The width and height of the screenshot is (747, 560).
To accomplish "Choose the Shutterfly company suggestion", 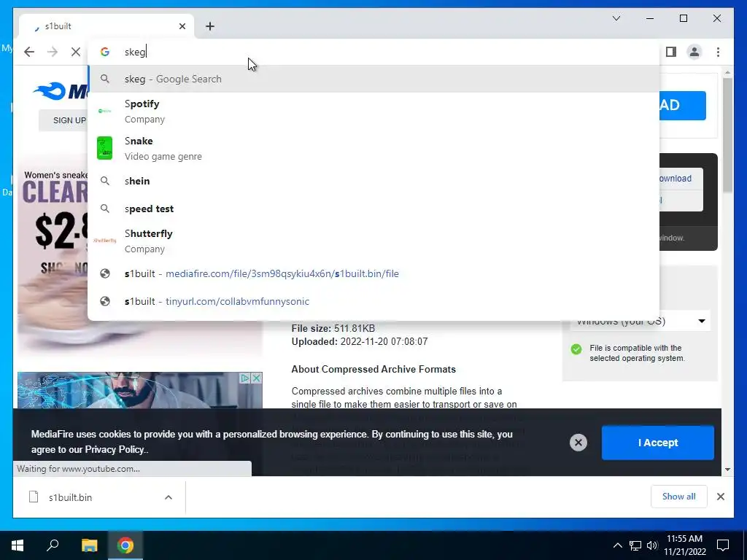I will coord(374,241).
